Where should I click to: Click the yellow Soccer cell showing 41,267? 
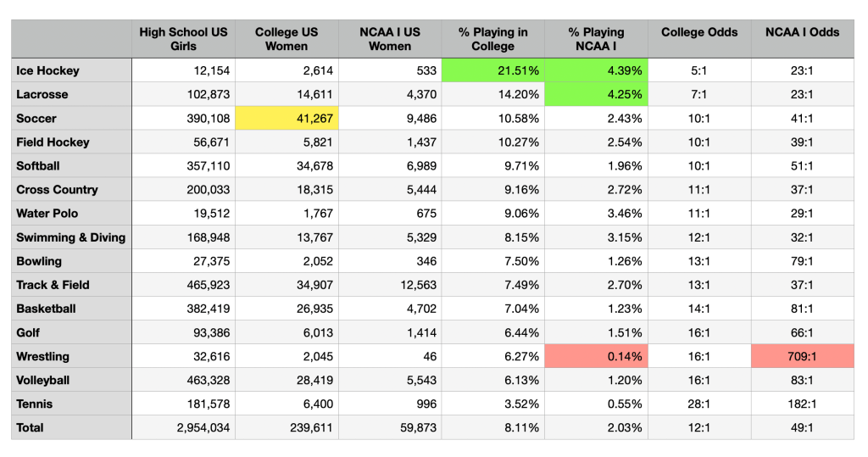tap(287, 118)
